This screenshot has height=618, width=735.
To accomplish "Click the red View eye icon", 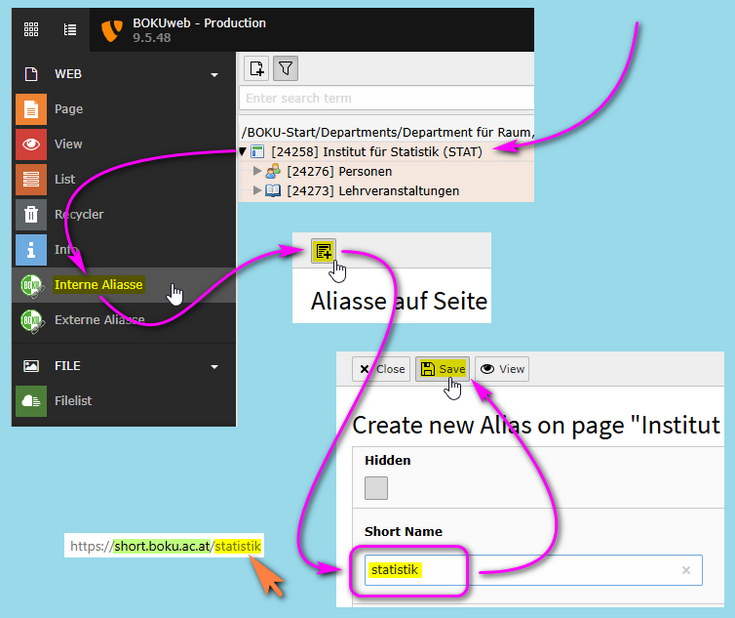I will point(31,144).
